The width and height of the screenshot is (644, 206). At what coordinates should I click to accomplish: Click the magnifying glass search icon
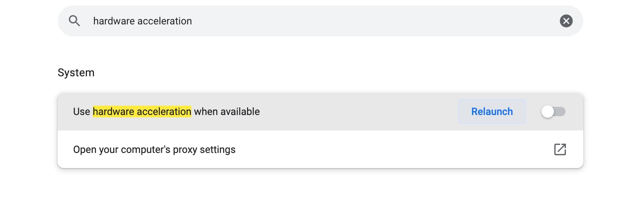(74, 21)
